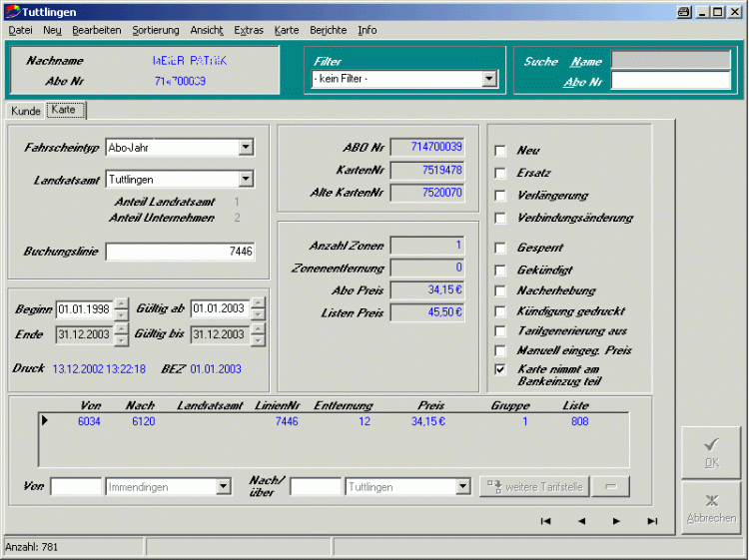
Task: Click the printer icon in title bar
Action: click(x=683, y=12)
